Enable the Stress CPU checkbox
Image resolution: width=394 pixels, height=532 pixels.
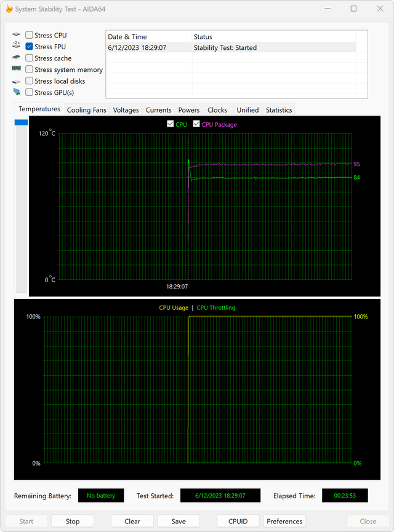[x=29, y=35]
